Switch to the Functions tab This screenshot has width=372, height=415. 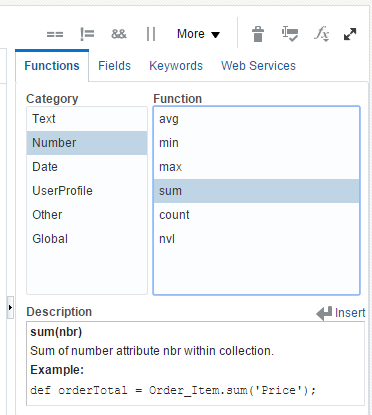coord(52,66)
